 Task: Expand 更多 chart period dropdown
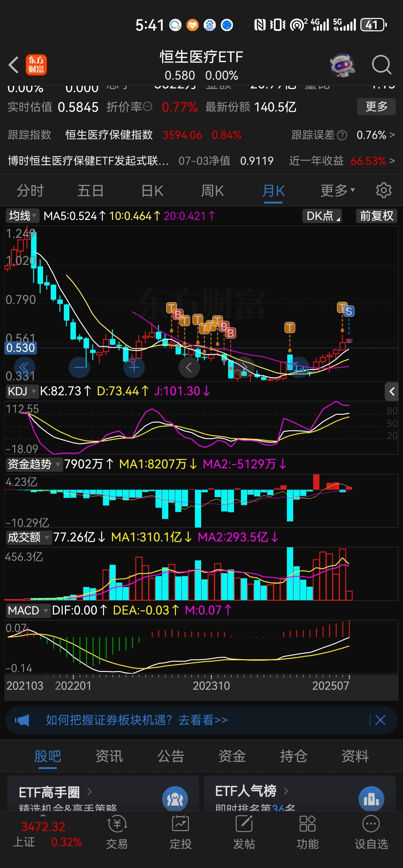pos(337,190)
